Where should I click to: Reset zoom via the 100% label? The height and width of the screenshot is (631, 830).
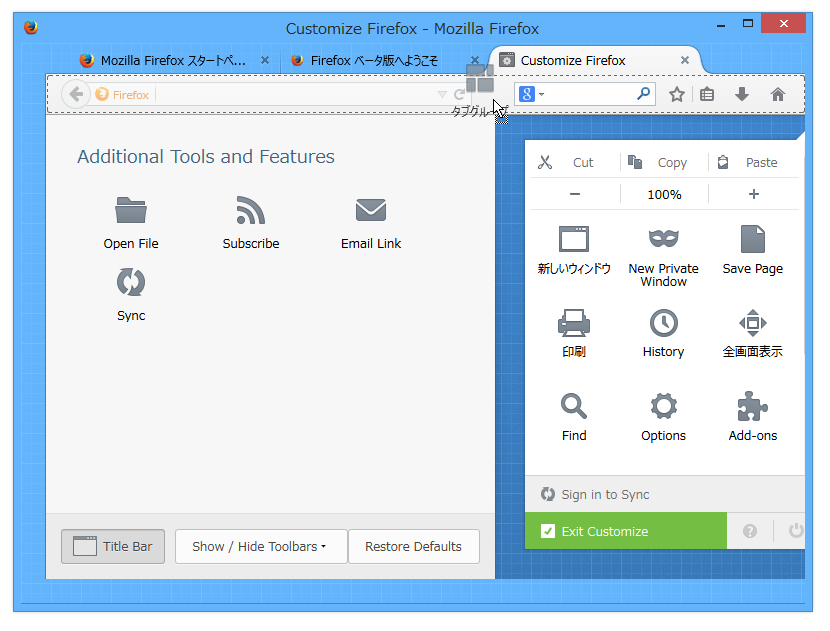coord(664,194)
